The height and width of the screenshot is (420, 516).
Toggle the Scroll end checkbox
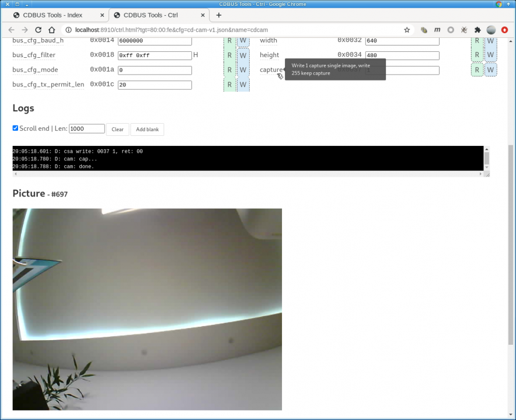[16, 128]
